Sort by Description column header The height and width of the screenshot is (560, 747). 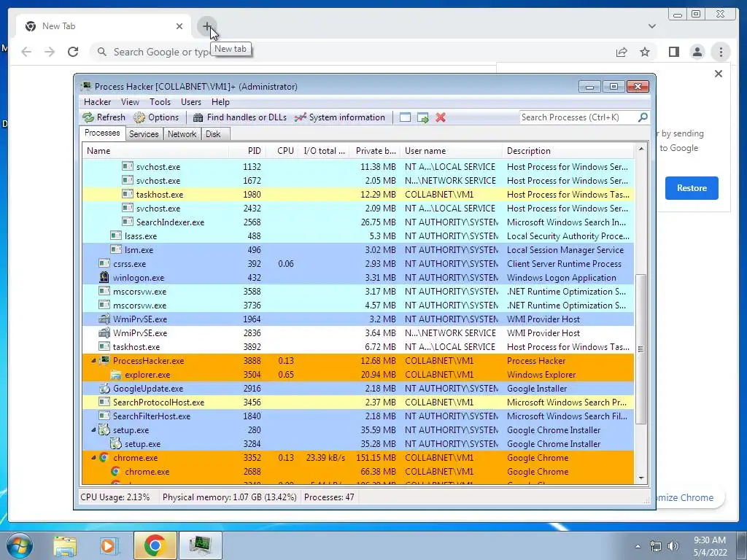(x=568, y=151)
